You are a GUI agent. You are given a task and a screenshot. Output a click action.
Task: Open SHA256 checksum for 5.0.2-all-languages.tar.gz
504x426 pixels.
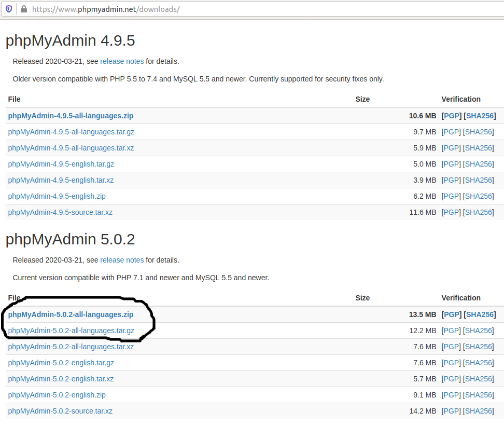tap(478, 331)
